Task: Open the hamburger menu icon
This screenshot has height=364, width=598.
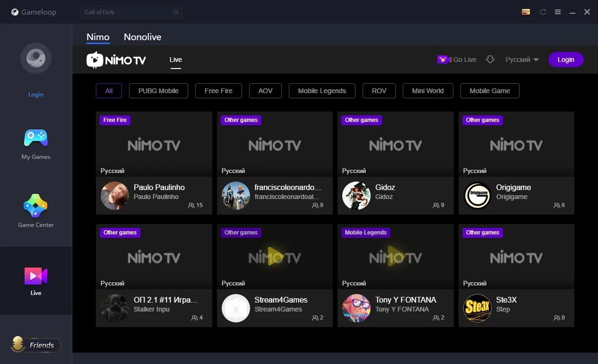Action: pos(558,12)
